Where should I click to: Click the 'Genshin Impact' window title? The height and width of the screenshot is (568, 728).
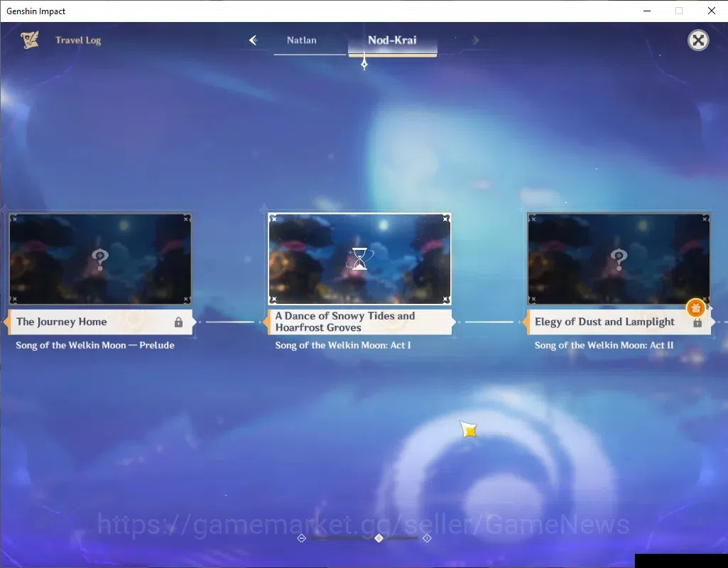[x=36, y=11]
